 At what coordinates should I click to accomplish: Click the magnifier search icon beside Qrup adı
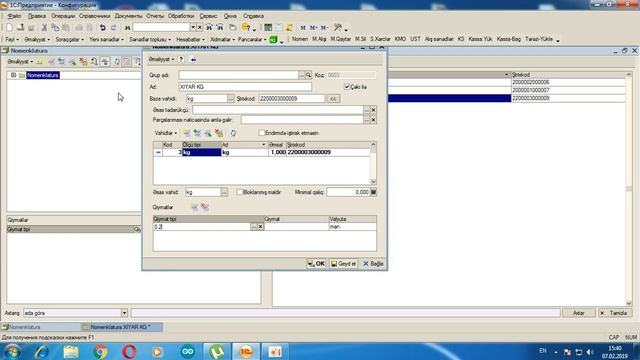pyautogui.click(x=309, y=75)
